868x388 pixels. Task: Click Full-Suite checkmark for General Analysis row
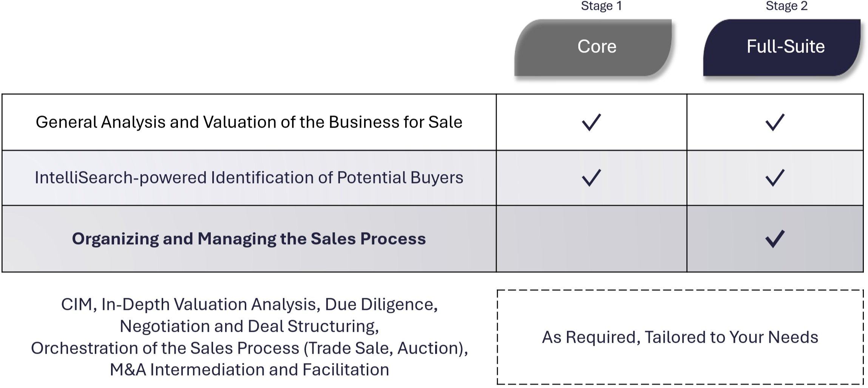pos(775,122)
